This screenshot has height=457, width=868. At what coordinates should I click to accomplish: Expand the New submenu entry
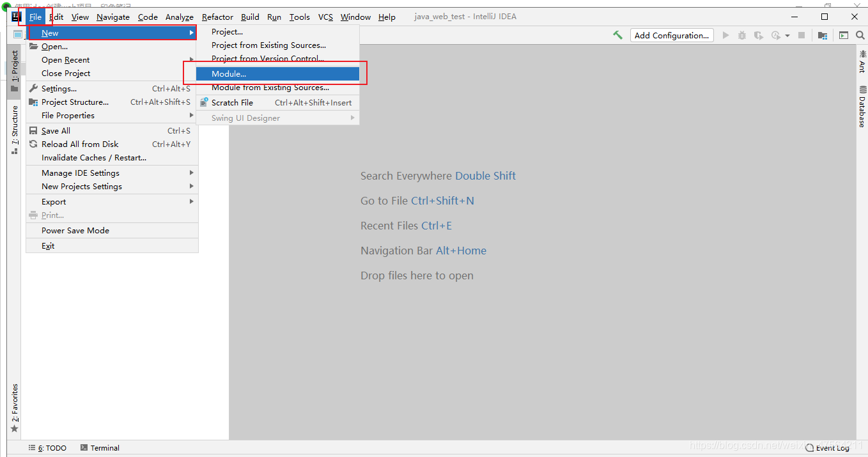[112, 33]
